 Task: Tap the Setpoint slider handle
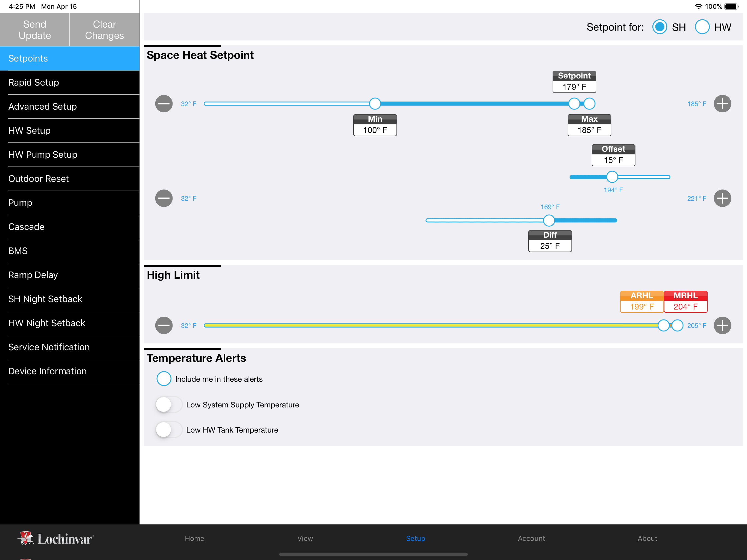tap(574, 104)
